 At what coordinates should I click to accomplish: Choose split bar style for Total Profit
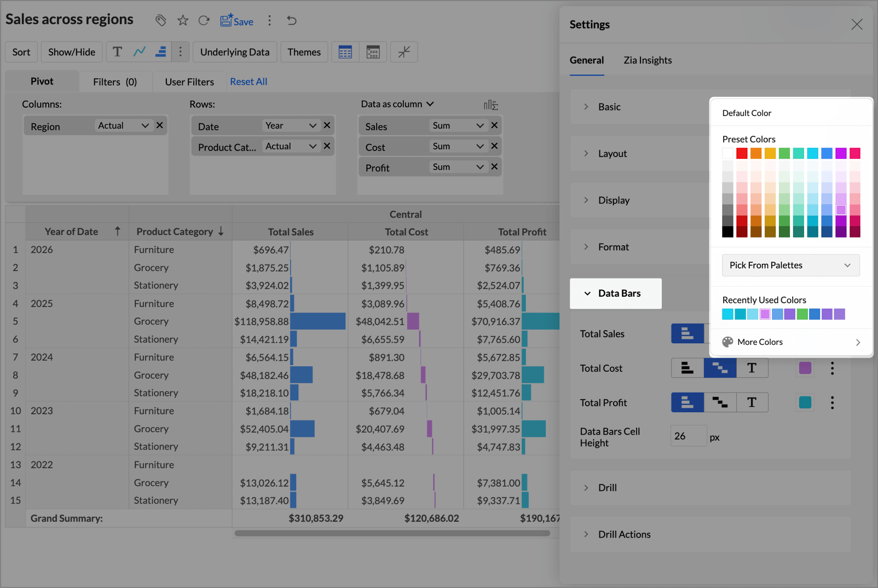coord(720,403)
